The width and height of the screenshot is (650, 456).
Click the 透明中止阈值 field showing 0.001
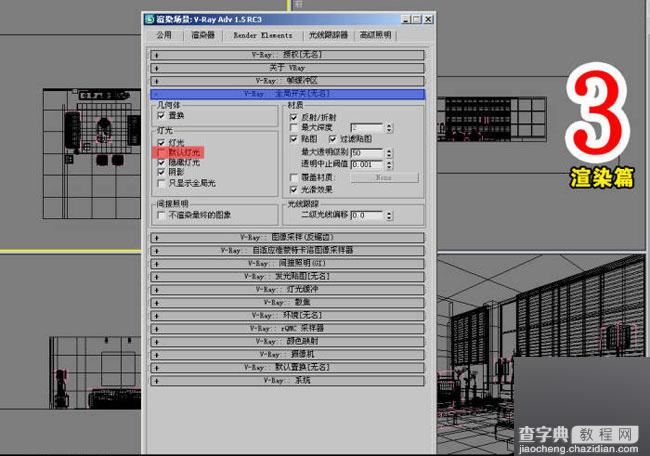point(367,165)
